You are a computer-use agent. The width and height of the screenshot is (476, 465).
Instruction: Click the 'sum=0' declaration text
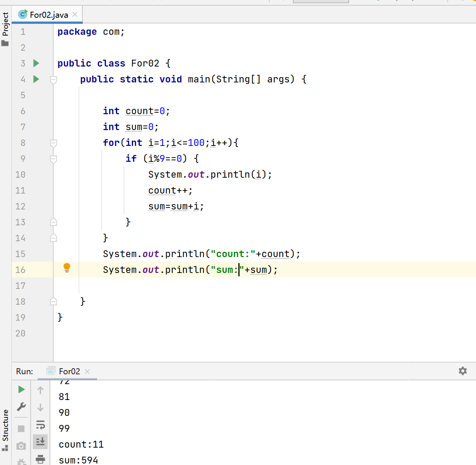click(x=139, y=127)
